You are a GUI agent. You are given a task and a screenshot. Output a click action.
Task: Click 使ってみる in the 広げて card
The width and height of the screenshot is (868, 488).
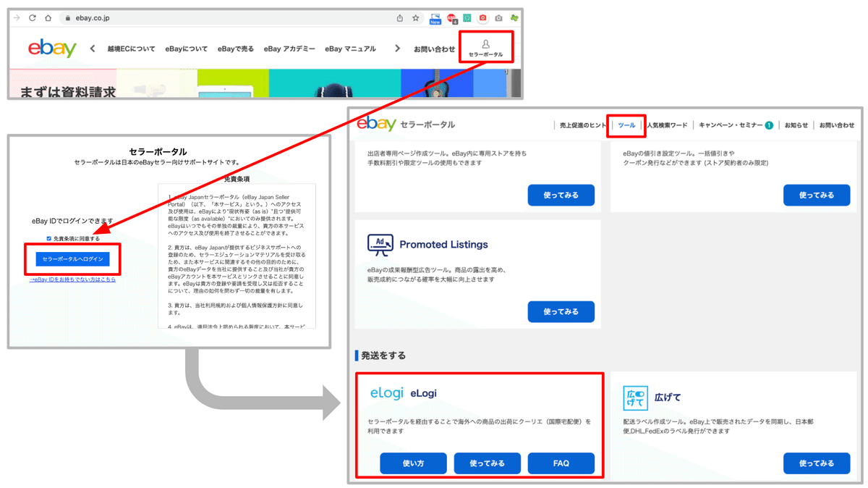coord(817,463)
